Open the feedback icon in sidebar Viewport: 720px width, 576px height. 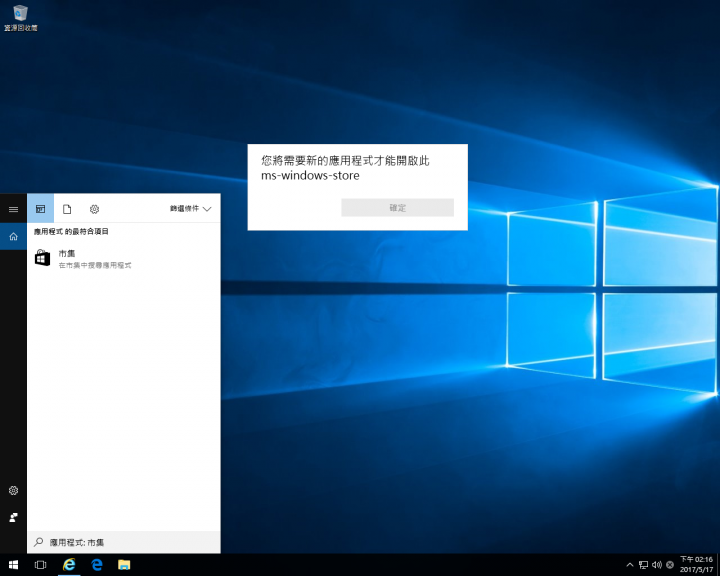pyautogui.click(x=13, y=518)
